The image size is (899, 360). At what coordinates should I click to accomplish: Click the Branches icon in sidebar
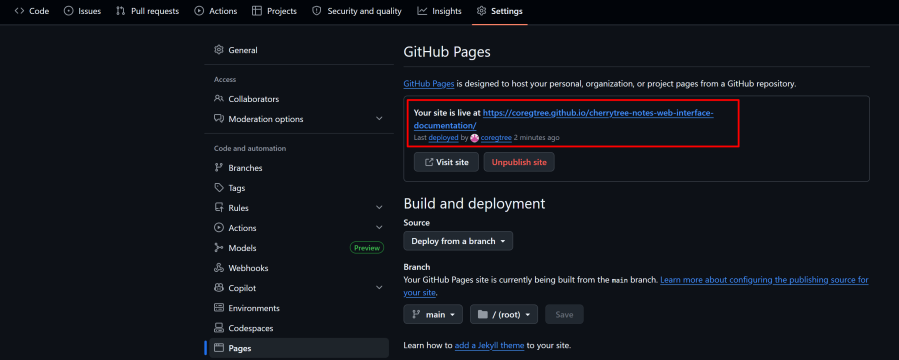coord(218,168)
